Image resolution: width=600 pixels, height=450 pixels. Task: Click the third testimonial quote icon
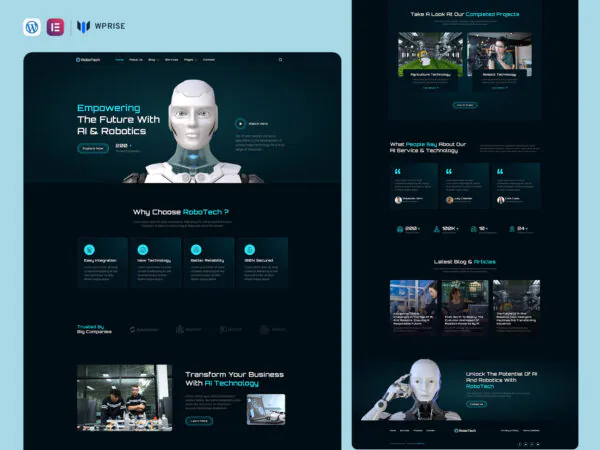tap(500, 171)
